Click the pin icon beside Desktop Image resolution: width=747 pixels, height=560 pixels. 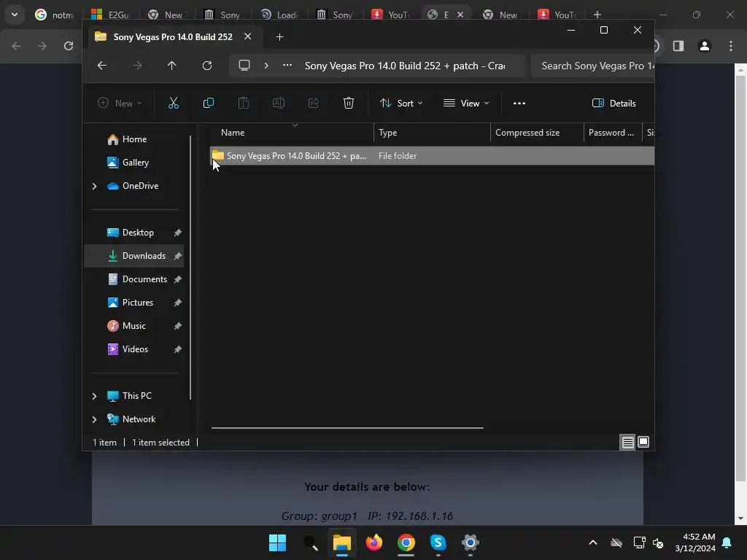pos(178,233)
